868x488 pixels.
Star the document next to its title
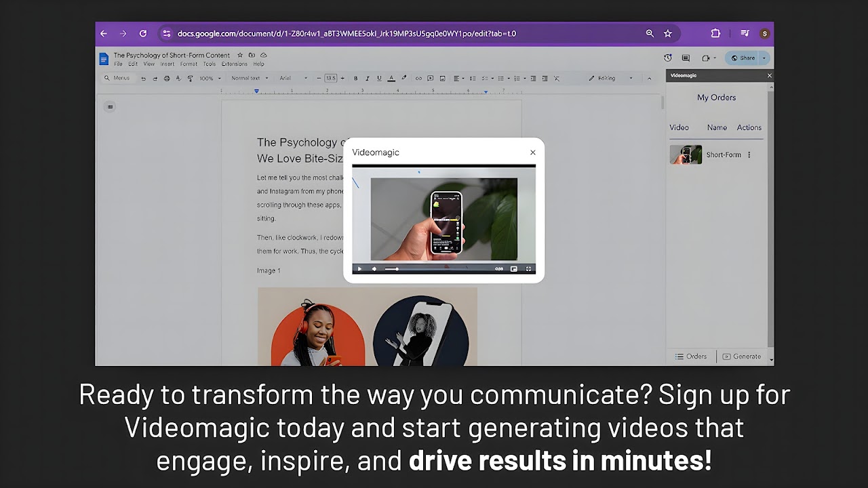point(240,55)
